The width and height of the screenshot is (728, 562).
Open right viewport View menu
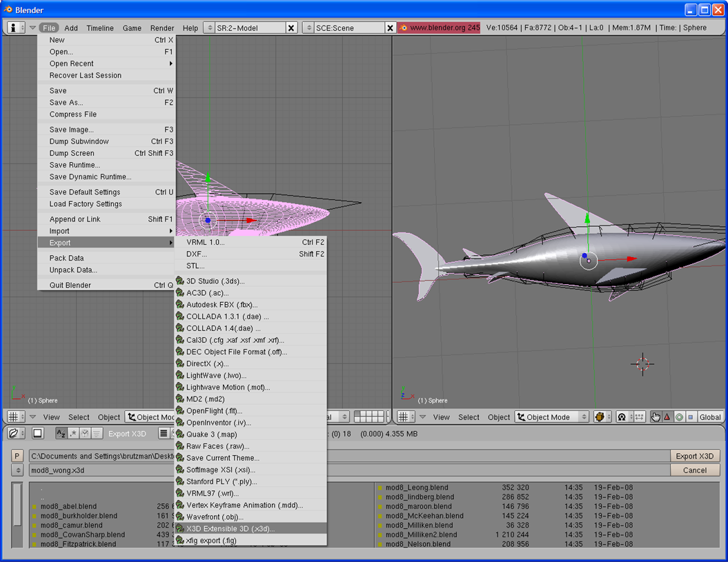441,417
